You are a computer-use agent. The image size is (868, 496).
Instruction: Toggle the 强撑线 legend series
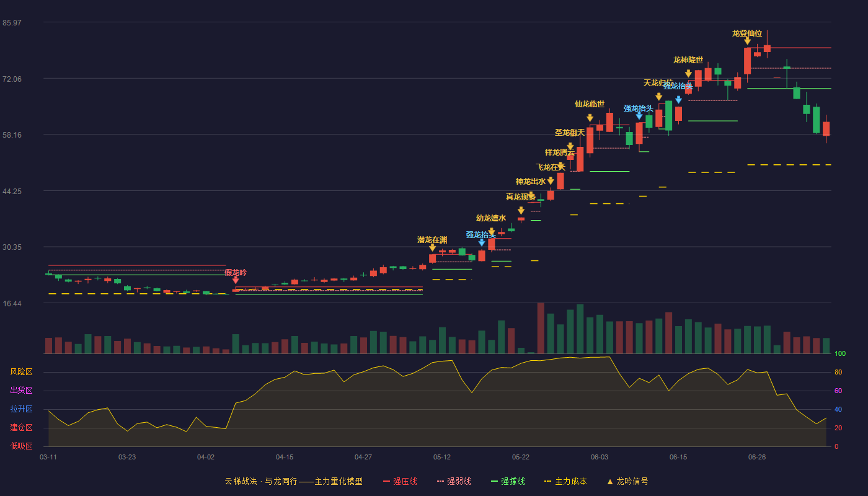coord(508,481)
